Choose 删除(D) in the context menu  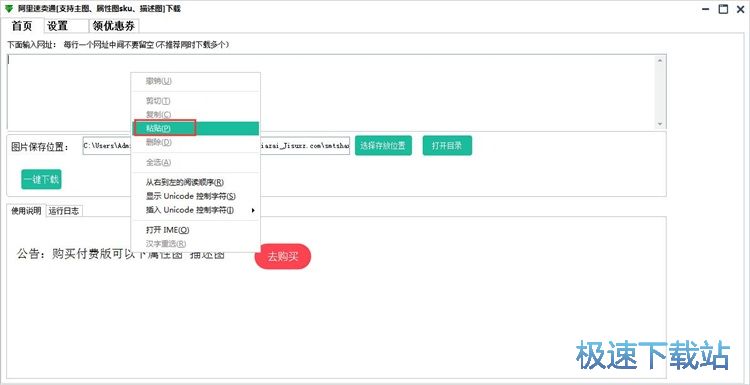(x=195, y=142)
